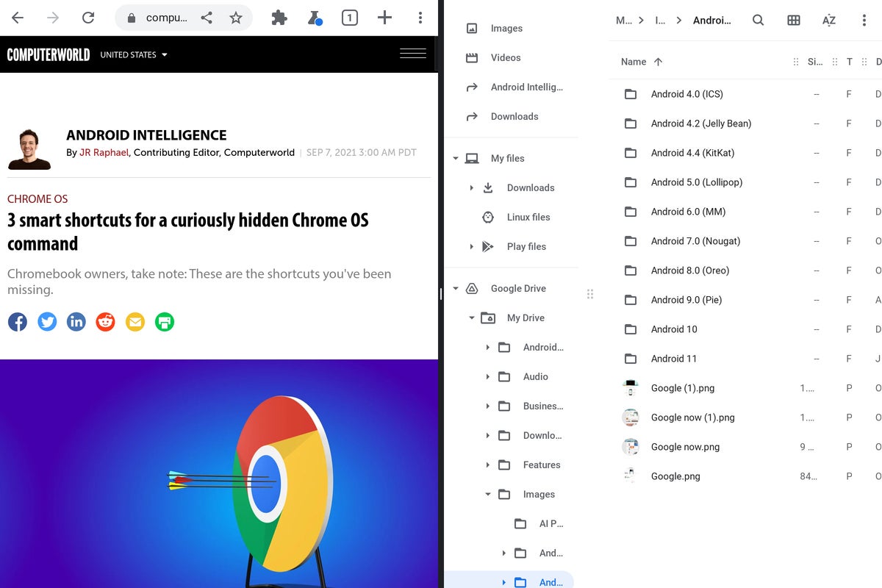Select the Google now (1).png file

745,417
